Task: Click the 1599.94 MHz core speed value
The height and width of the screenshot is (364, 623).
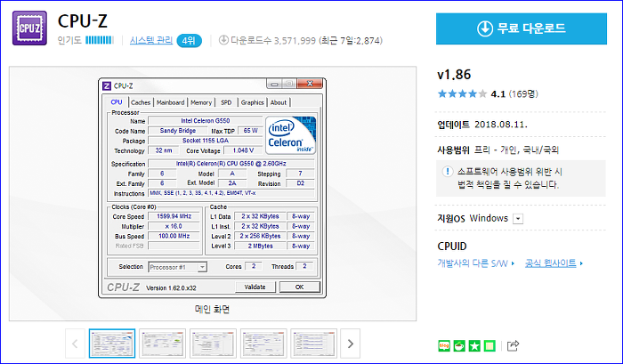Action: pyautogui.click(x=174, y=216)
